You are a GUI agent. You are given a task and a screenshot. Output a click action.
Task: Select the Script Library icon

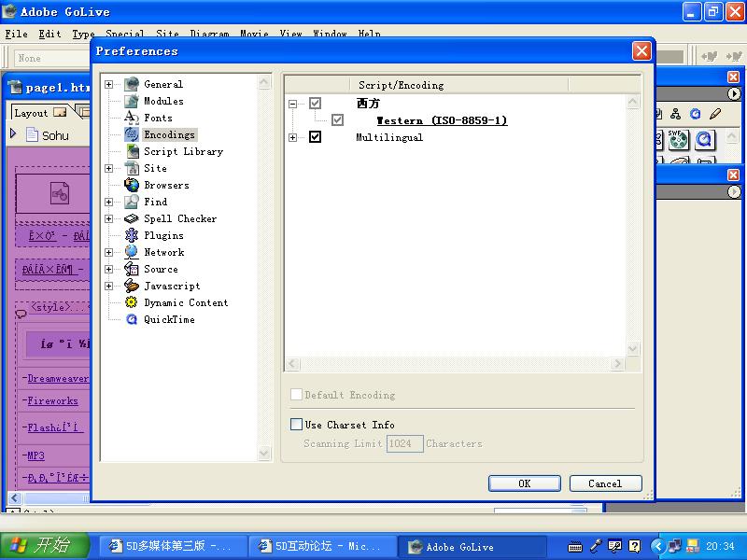coord(132,151)
